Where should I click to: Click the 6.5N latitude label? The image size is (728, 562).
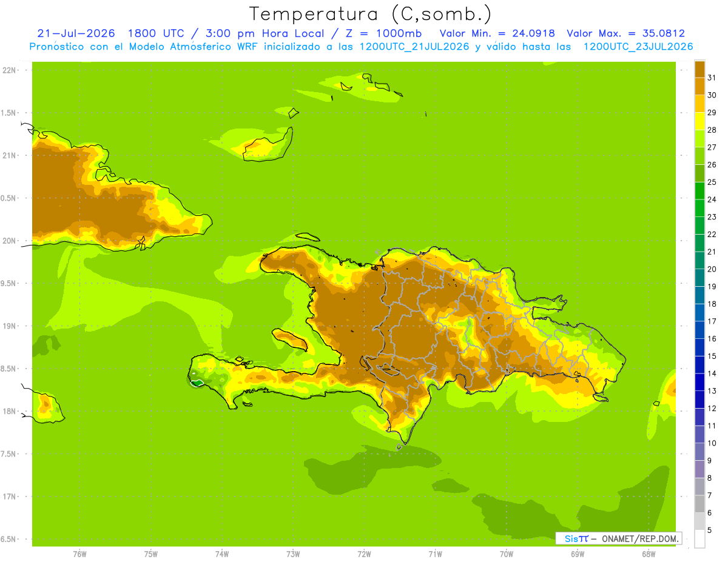pyautogui.click(x=9, y=539)
